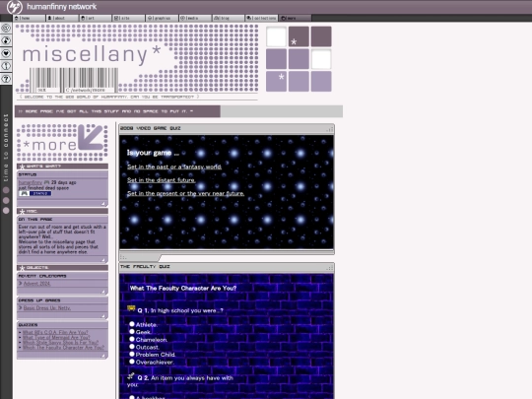This screenshot has height=399, width=532.
Task: Select the Outcast radio option
Action: [x=132, y=347]
